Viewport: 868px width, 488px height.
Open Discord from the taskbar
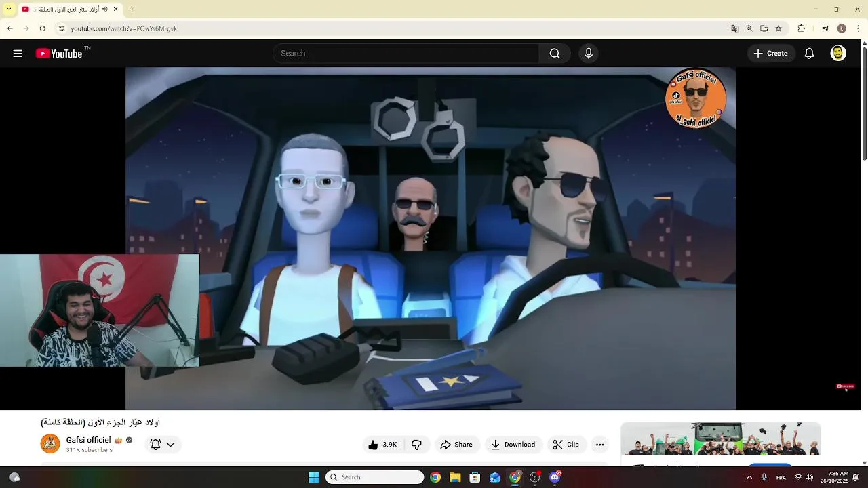[x=555, y=477]
